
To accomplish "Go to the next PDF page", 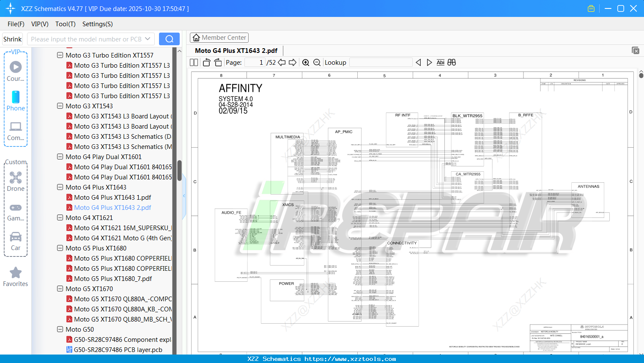I will tap(293, 63).
